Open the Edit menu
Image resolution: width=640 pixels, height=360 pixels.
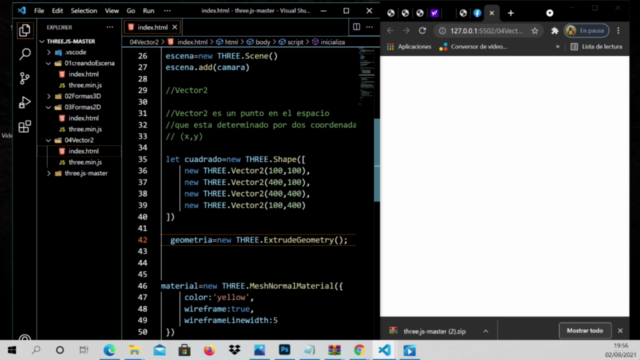pyautogui.click(x=57, y=11)
